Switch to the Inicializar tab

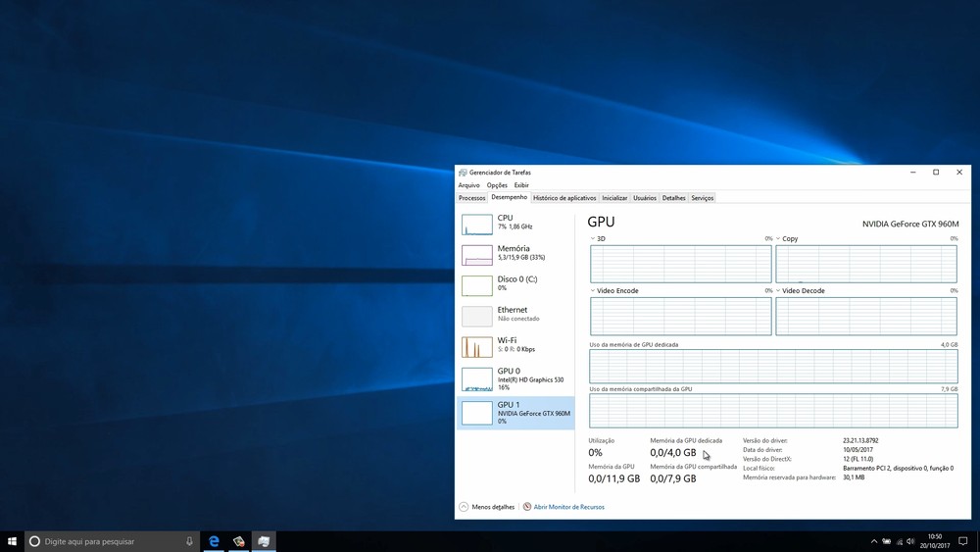[614, 198]
